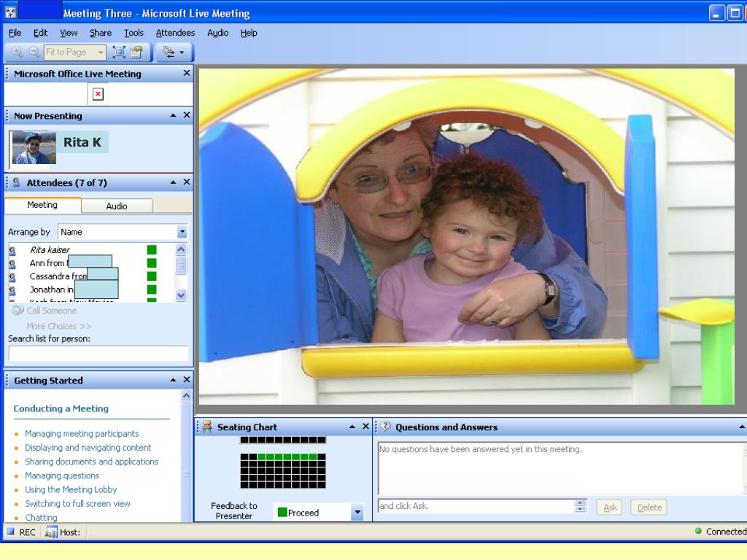
Task: Close the Microsoft Office Live Meeting pane
Action: click(186, 74)
